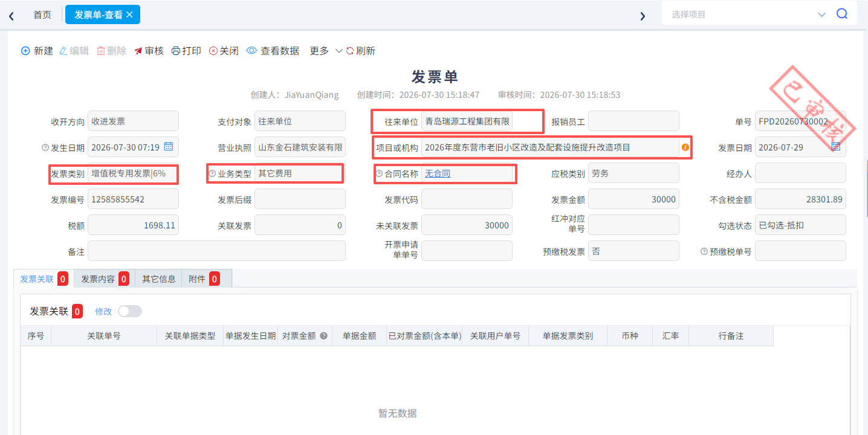Click the 刷新 refresh icon
Image resolution: width=868 pixels, height=435 pixels.
[349, 51]
